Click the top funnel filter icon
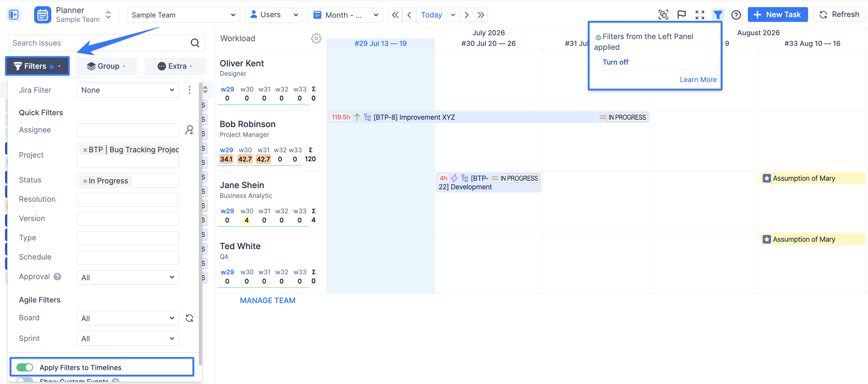Screen dimensions: 868x384 [x=718, y=15]
